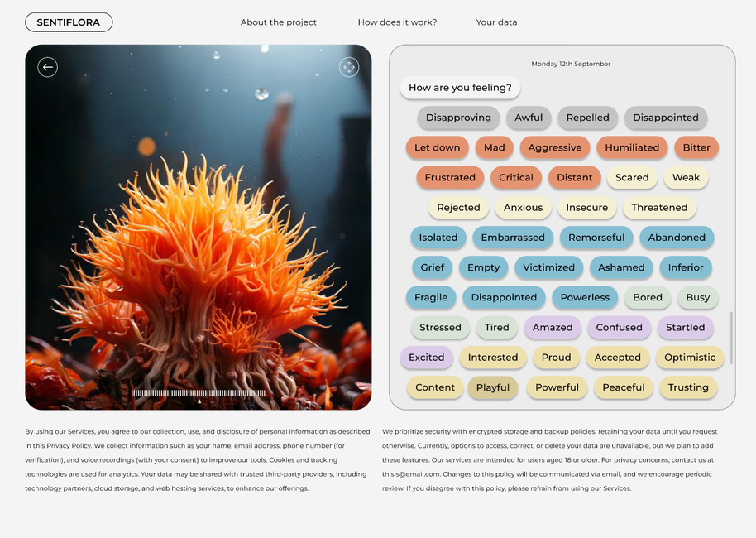
Task: Select the blue Abandoned emotion tag
Action: (x=677, y=238)
